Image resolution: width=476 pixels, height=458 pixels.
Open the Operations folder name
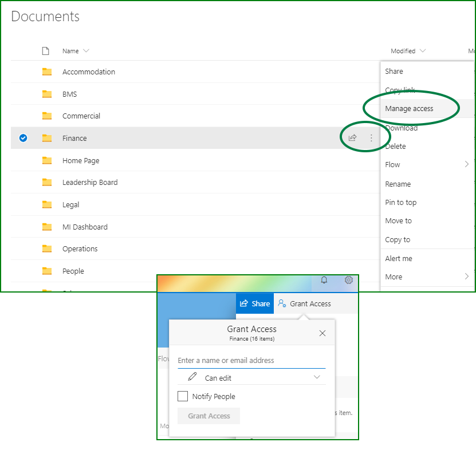tap(80, 248)
